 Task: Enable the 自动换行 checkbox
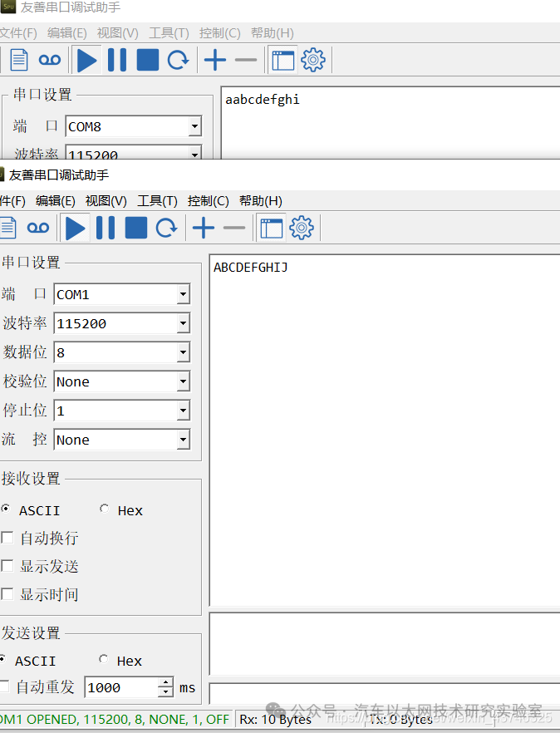click(7, 538)
